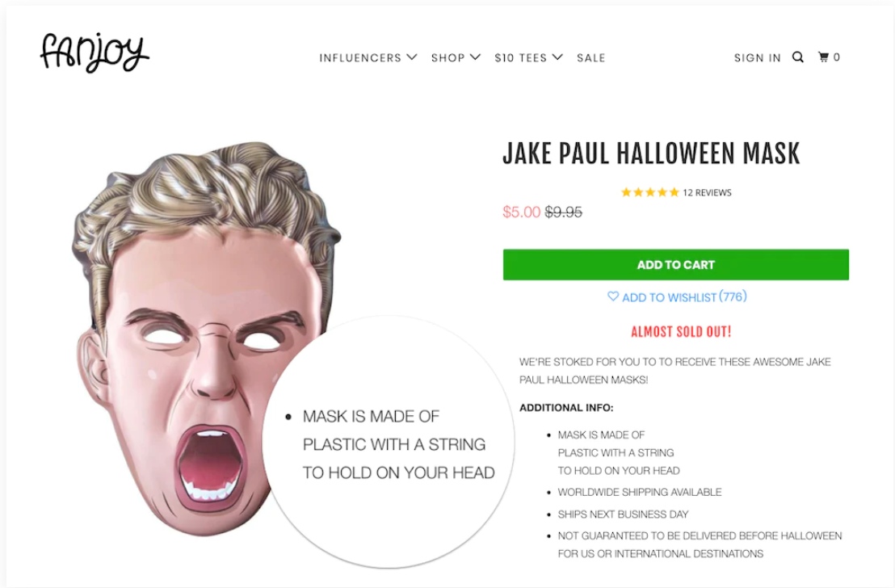Image resolution: width=895 pixels, height=588 pixels.
Task: Open the shopping cart icon
Action: [823, 57]
